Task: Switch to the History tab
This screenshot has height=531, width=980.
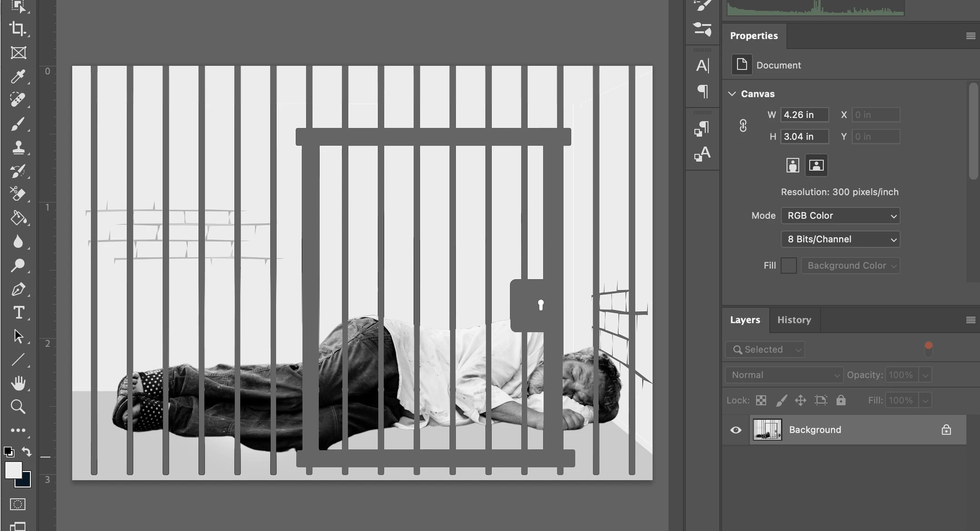Action: click(x=794, y=320)
